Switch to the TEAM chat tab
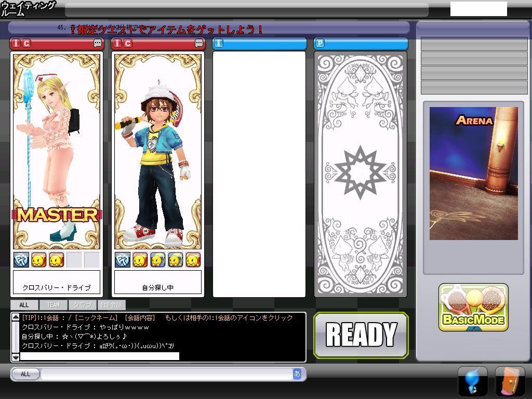 click(x=54, y=305)
